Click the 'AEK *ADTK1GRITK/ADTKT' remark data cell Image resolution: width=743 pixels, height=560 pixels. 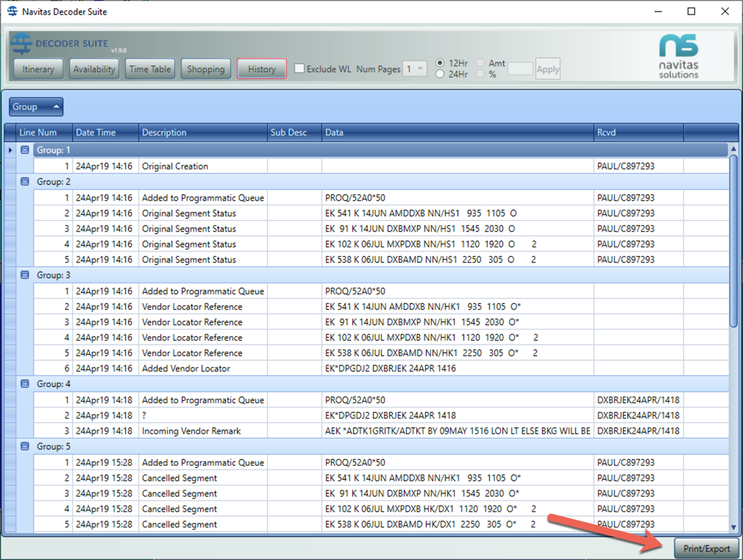(458, 431)
